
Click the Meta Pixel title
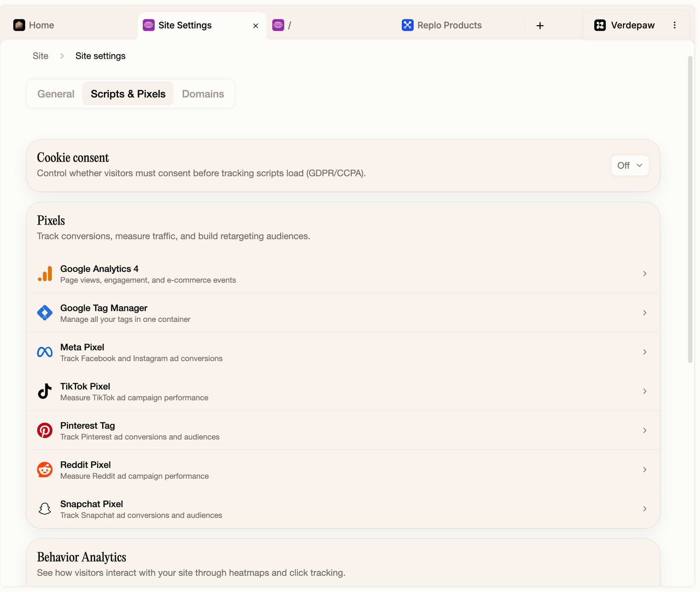(82, 347)
